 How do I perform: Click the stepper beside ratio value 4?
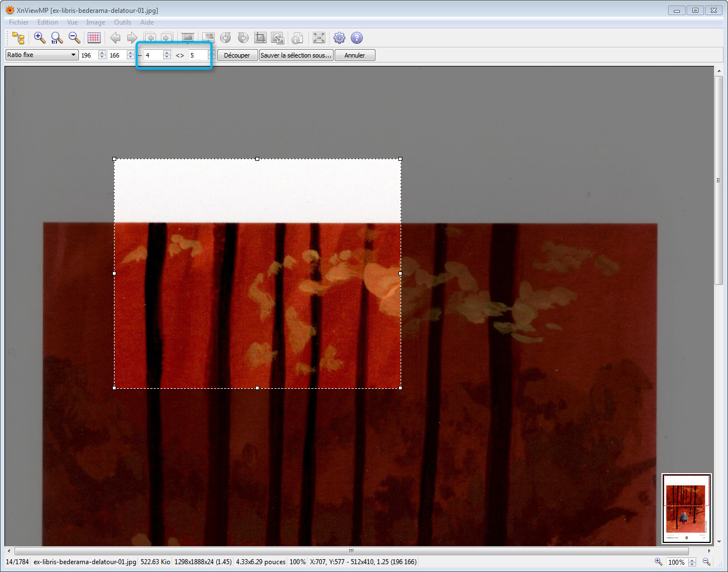tap(166, 55)
